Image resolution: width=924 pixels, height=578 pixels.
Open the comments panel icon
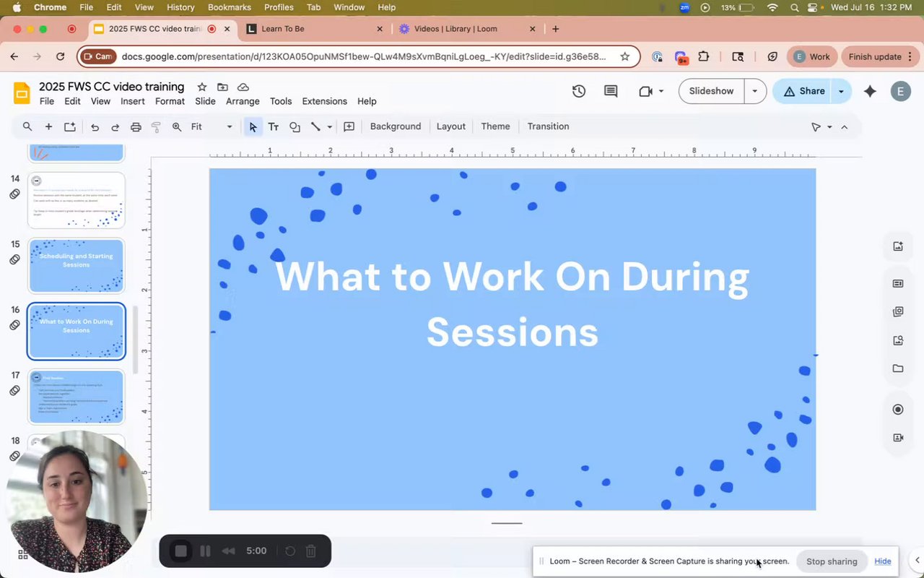[611, 91]
